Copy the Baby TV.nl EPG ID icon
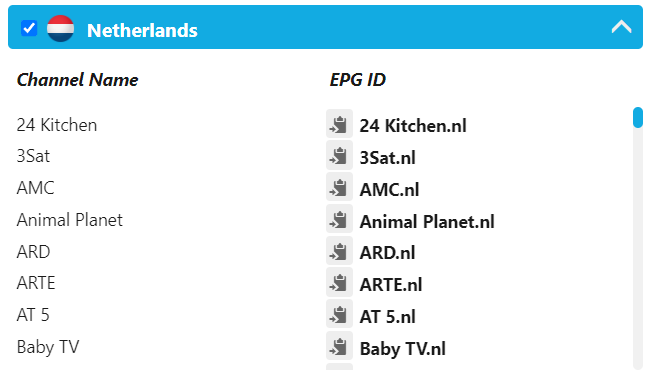The image size is (646, 371). click(339, 345)
